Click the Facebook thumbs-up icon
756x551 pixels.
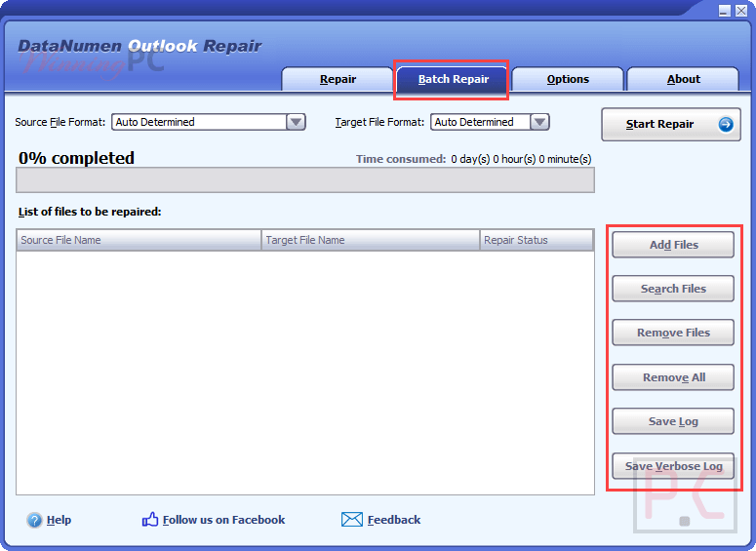pos(150,519)
